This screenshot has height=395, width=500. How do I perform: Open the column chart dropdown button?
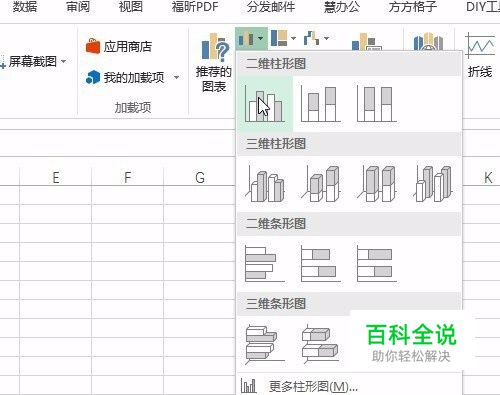[251, 38]
